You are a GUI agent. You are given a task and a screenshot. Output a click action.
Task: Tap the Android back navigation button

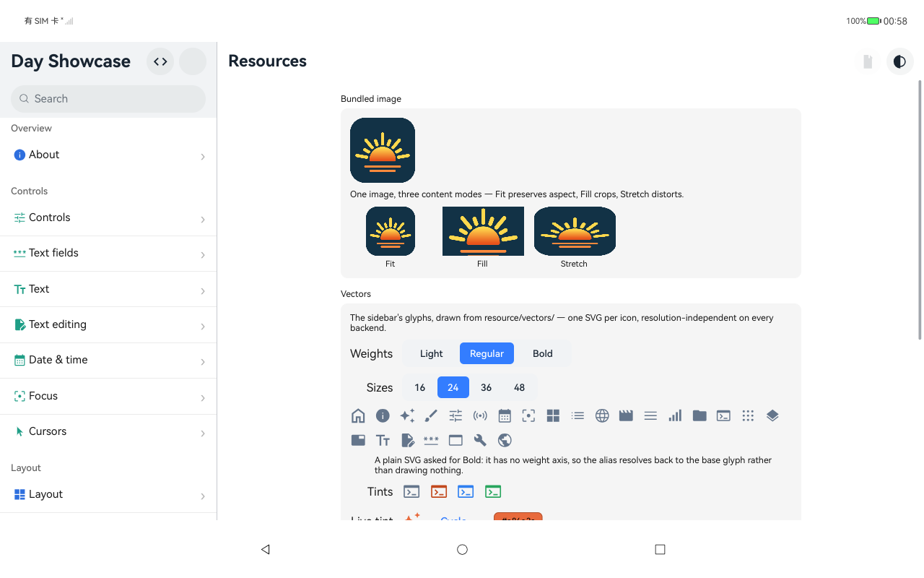click(x=266, y=549)
